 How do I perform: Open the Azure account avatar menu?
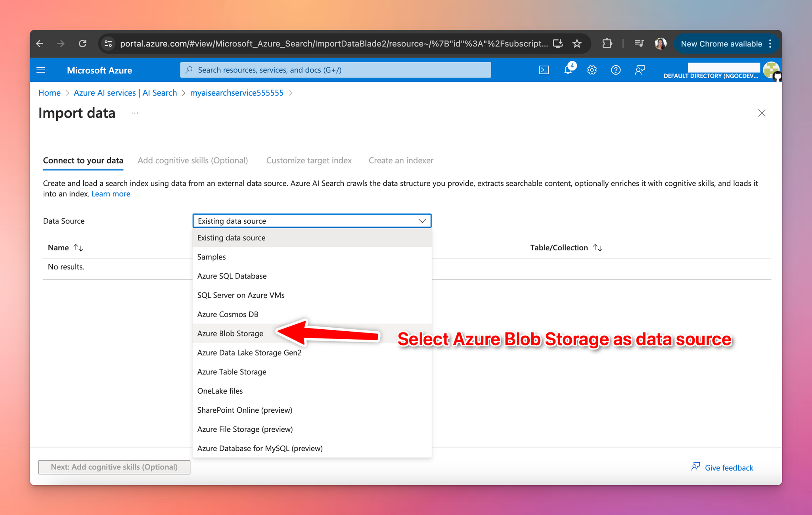point(771,70)
